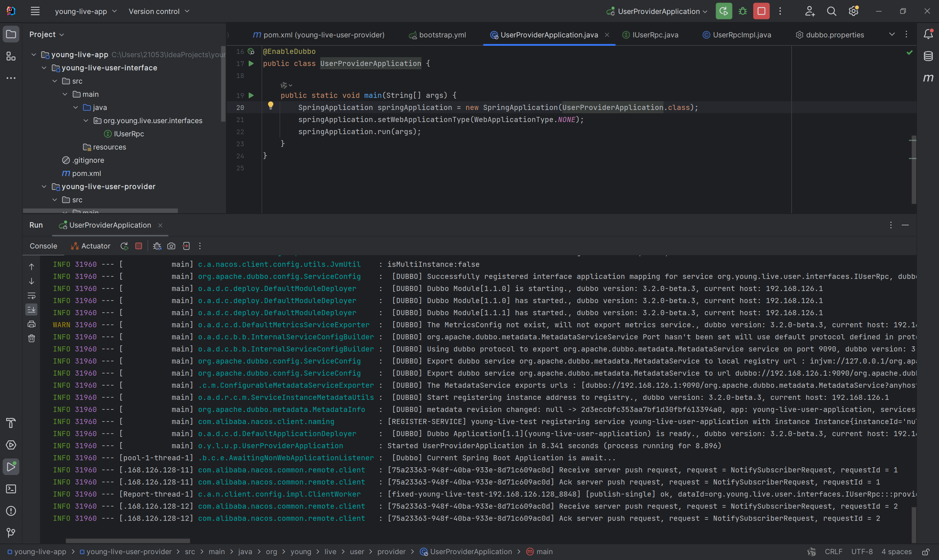This screenshot has height=560, width=939.
Task: Change CRLF line separator in status bar
Action: pos(833,552)
